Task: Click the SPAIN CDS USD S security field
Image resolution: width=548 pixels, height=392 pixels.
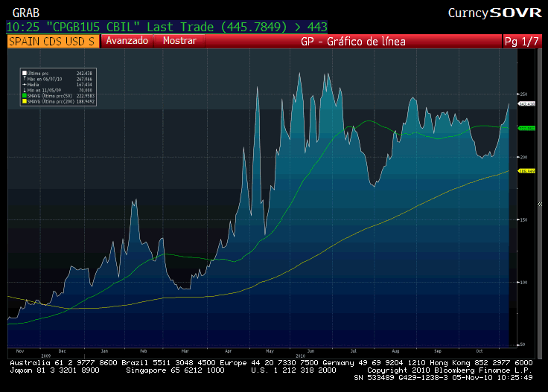Action: pyautogui.click(x=53, y=41)
